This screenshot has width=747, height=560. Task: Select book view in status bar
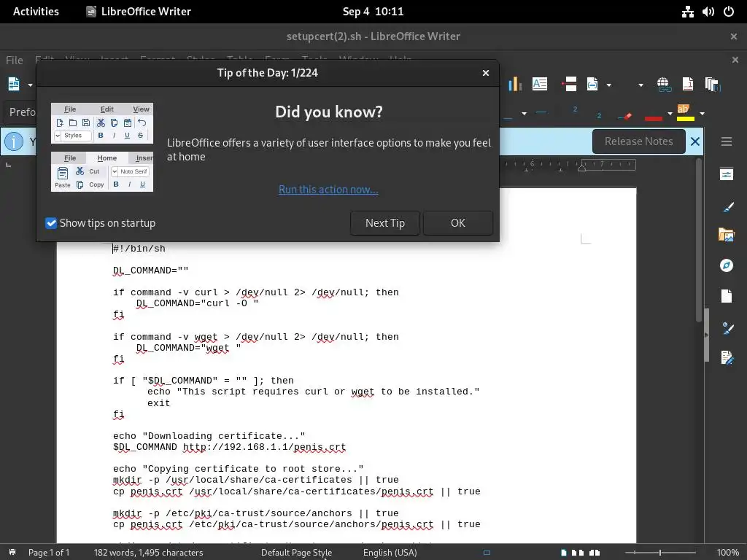(x=595, y=553)
